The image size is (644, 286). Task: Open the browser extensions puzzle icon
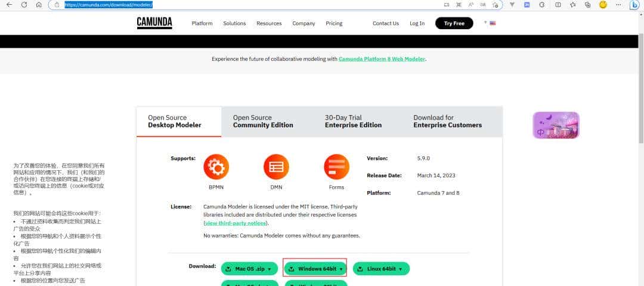541,5
